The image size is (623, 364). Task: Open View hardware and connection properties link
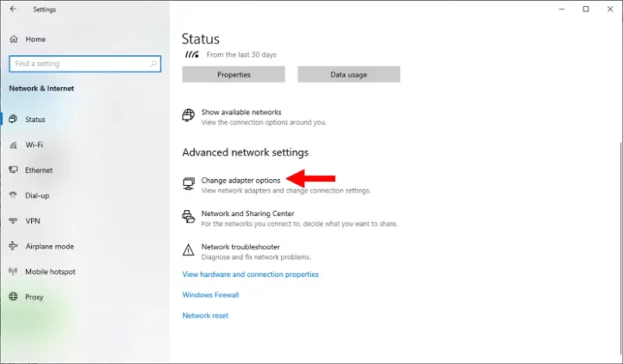click(250, 275)
